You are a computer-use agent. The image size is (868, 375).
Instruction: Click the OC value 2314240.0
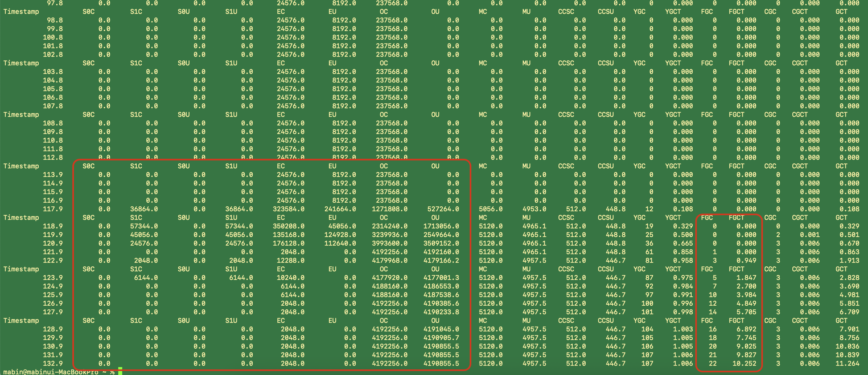[x=389, y=226]
